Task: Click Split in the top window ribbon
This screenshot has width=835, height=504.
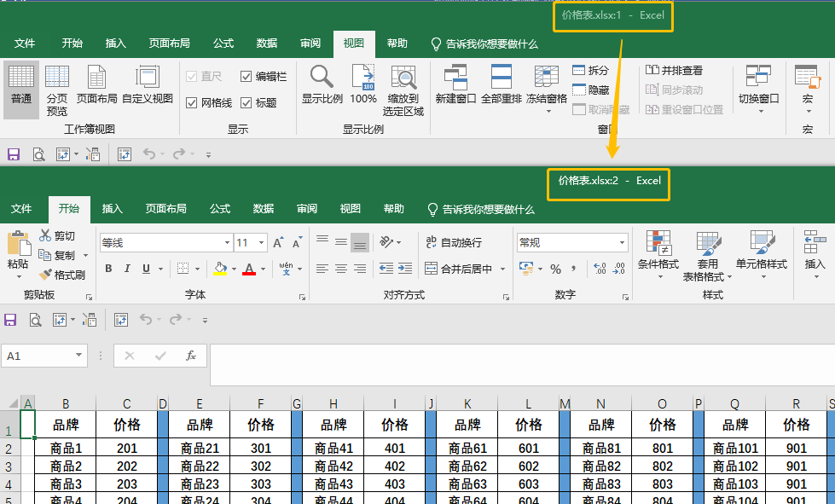Action: pos(590,70)
